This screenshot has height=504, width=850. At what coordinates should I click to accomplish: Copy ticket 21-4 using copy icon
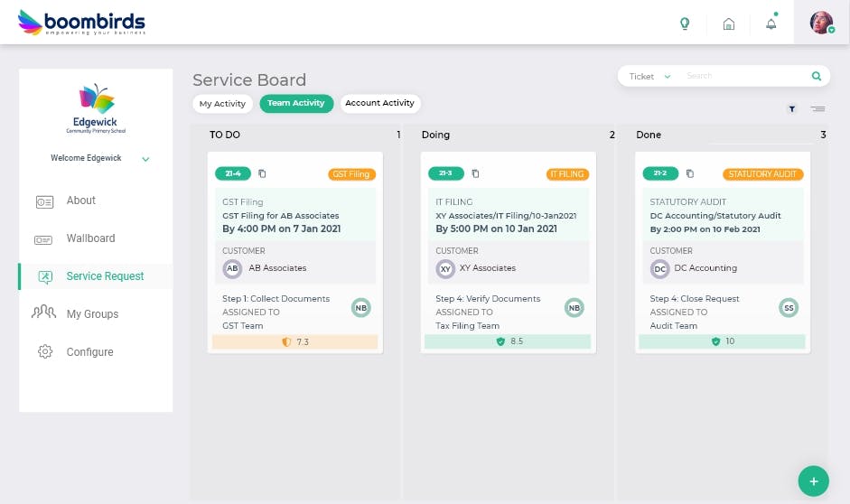coord(262,173)
